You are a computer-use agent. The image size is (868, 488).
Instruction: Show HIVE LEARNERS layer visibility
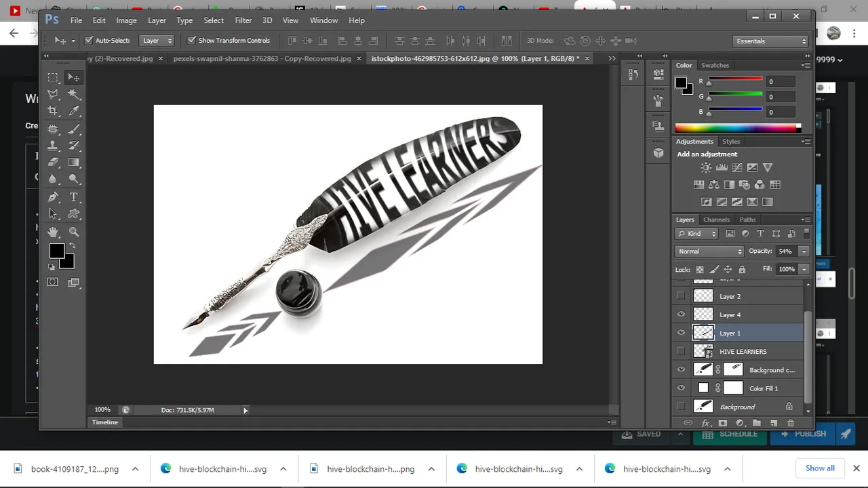(682, 351)
